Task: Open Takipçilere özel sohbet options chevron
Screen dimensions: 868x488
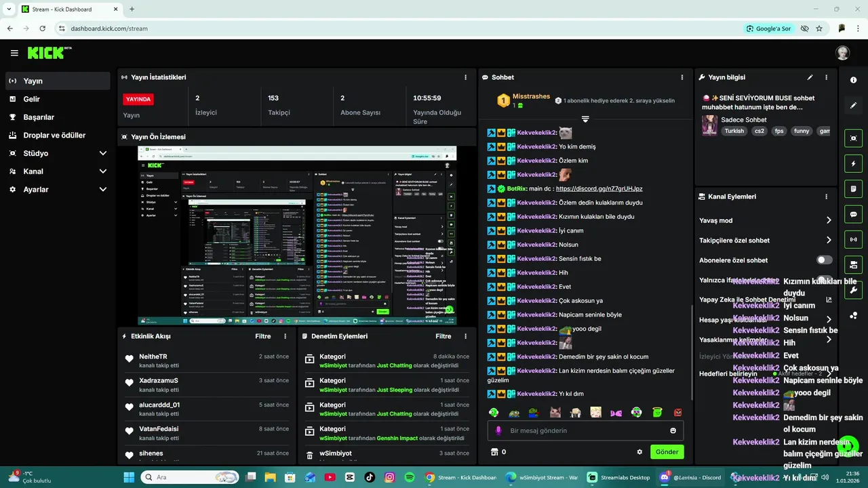Action: [x=829, y=240]
